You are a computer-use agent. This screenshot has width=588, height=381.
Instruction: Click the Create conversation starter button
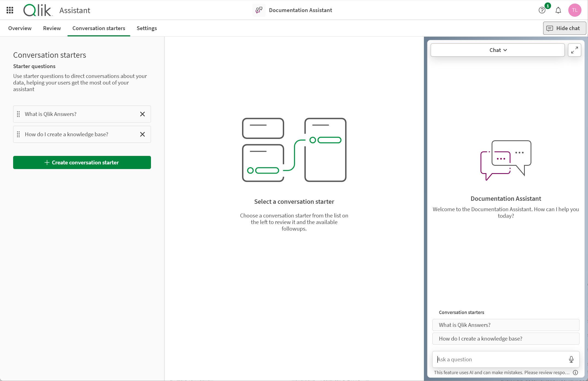[x=82, y=162]
